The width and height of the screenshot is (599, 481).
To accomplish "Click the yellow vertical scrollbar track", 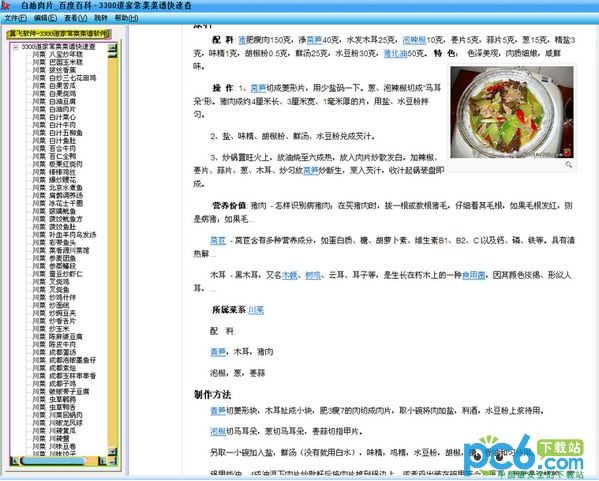I will (x=113, y=252).
